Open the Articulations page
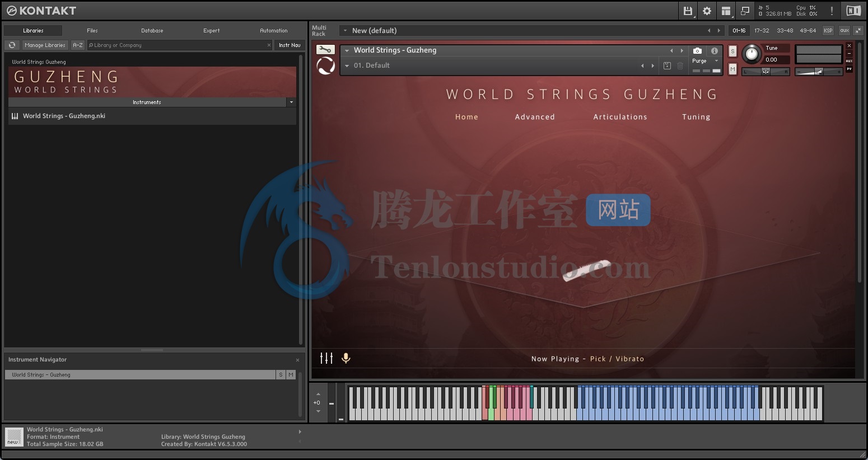 [620, 117]
